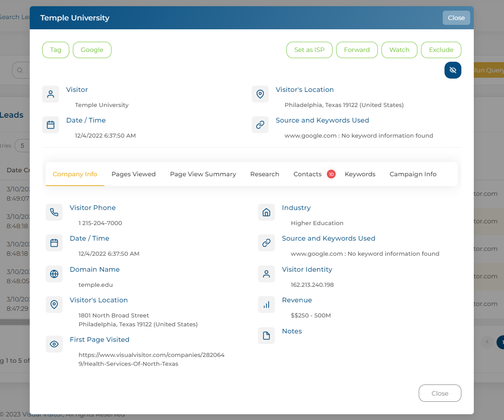This screenshot has width=504, height=420.
Task: Click the Visitor Phone handset icon
Action: [x=54, y=212]
